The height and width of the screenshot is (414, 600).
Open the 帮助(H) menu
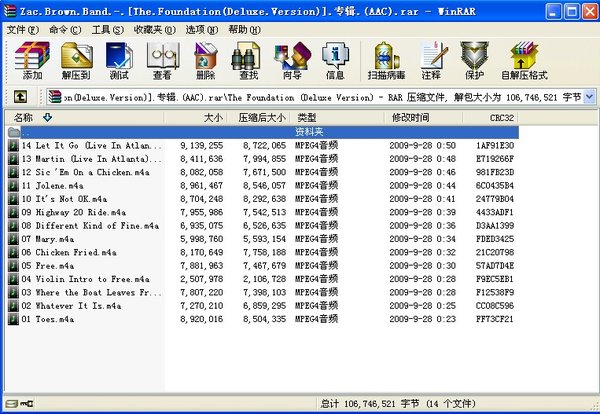coord(245,29)
